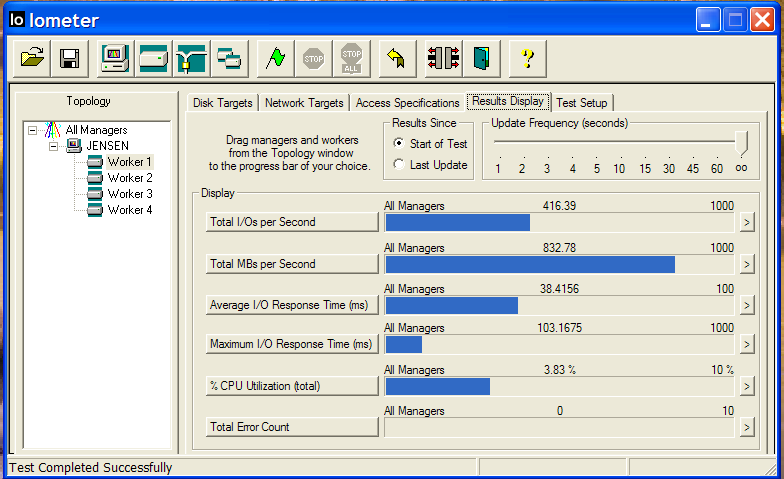
Task: Disconnect the selected worker or manager
Action: point(444,58)
